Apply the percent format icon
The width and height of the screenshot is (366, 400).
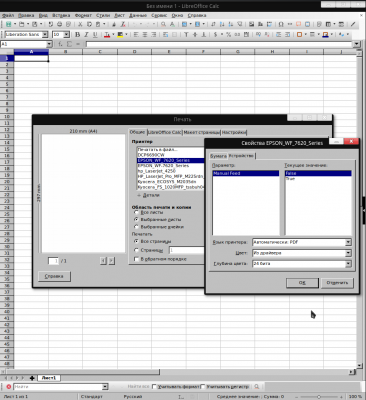pyautogui.click(x=228, y=34)
